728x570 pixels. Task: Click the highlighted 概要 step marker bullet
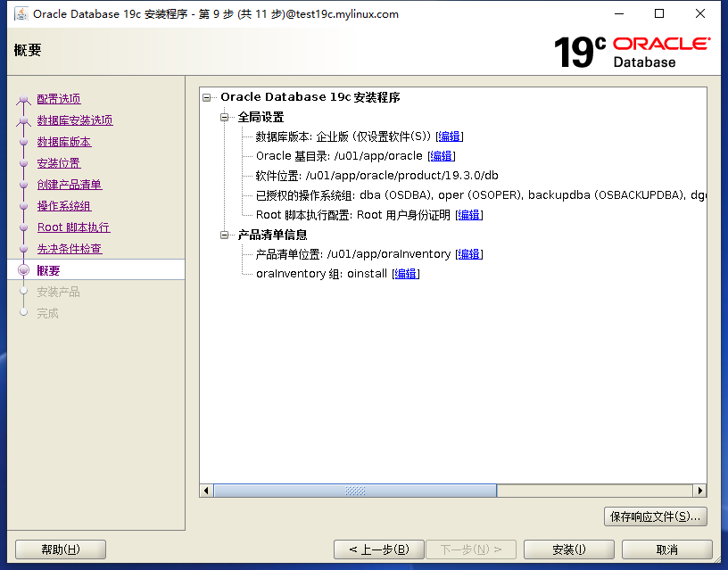tap(24, 269)
